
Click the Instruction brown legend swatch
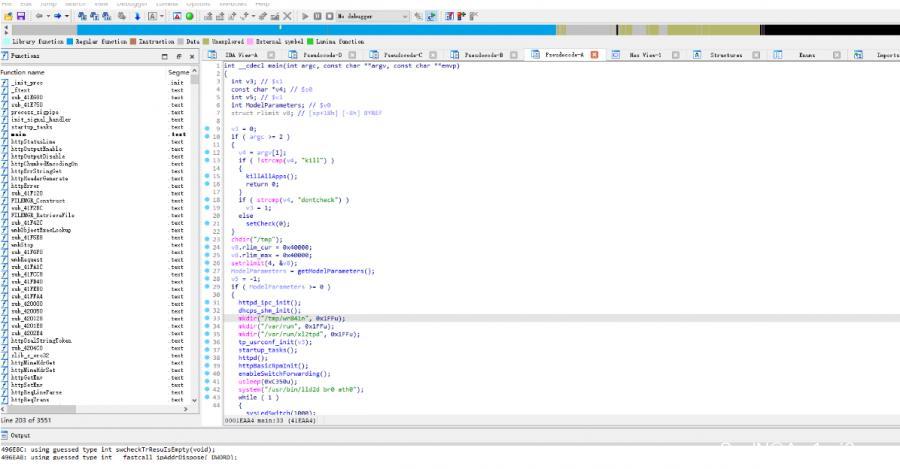133,42
